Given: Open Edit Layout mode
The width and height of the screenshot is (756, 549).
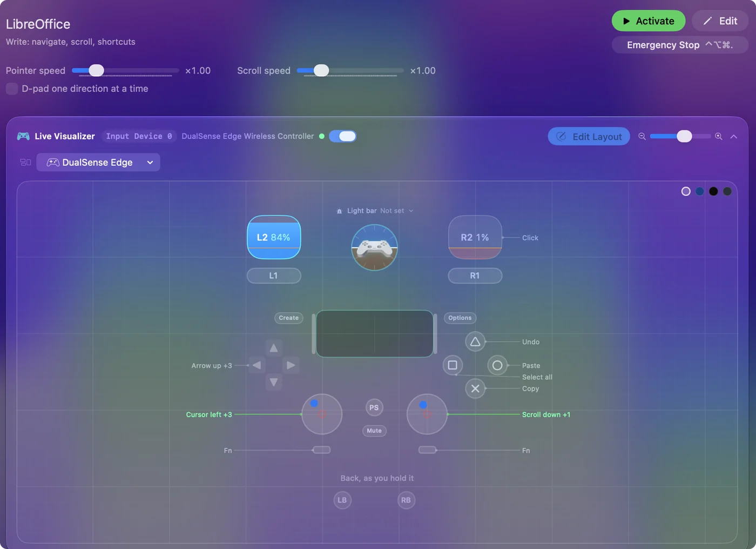Looking at the screenshot, I should coord(589,136).
